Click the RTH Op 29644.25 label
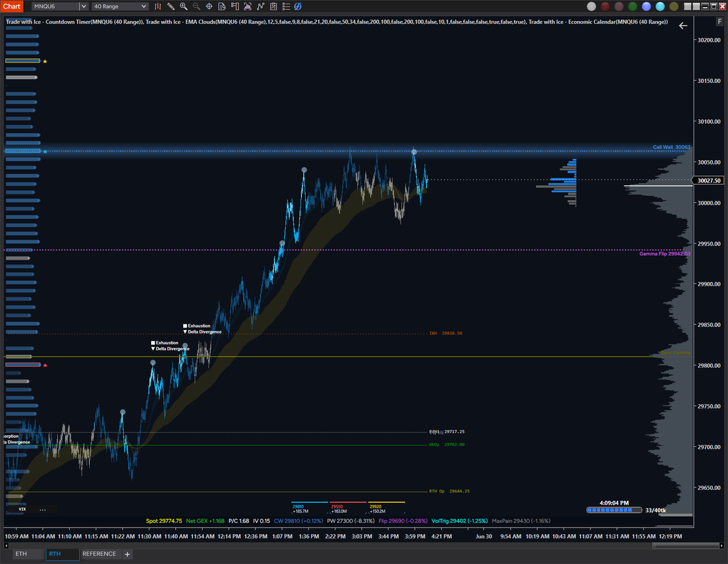Viewport: 728px width, 564px height. (x=449, y=491)
